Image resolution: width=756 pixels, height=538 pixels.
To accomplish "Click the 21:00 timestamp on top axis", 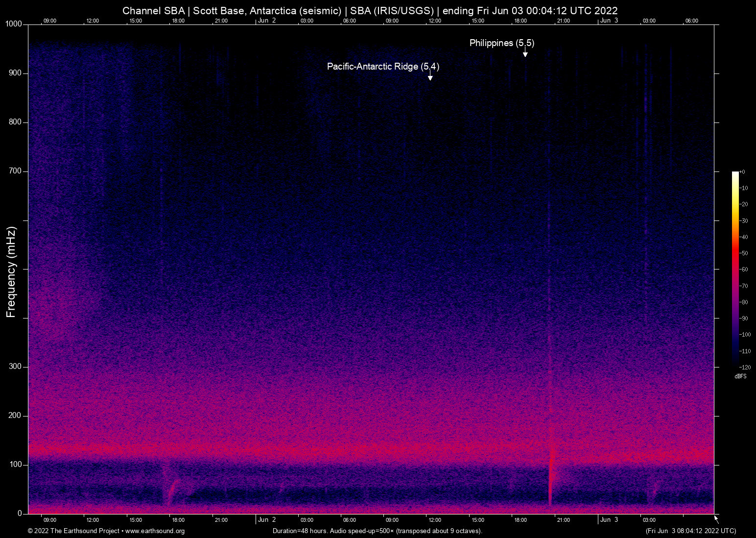I will (222, 21).
